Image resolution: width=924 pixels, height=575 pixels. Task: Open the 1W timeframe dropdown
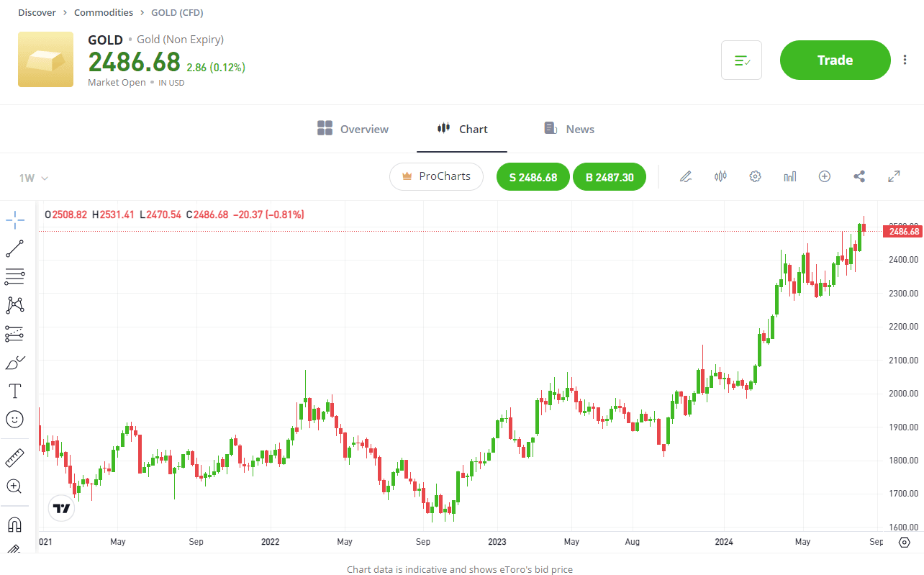pyautogui.click(x=33, y=178)
